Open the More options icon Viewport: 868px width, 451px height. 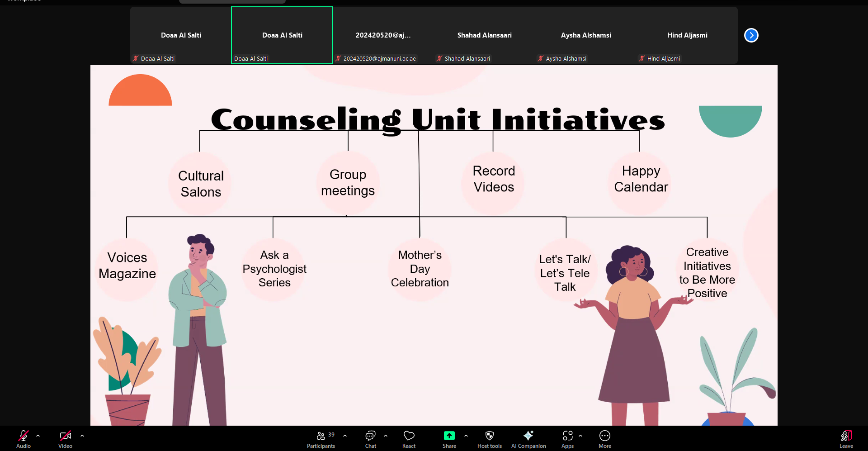pos(604,436)
